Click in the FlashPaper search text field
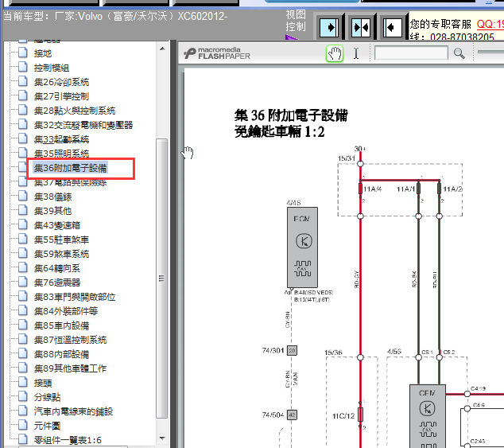The width and height of the screenshot is (504, 448). click(x=411, y=53)
